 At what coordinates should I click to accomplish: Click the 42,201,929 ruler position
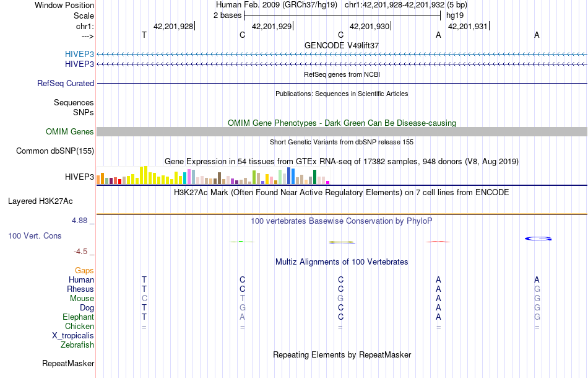[272, 26]
